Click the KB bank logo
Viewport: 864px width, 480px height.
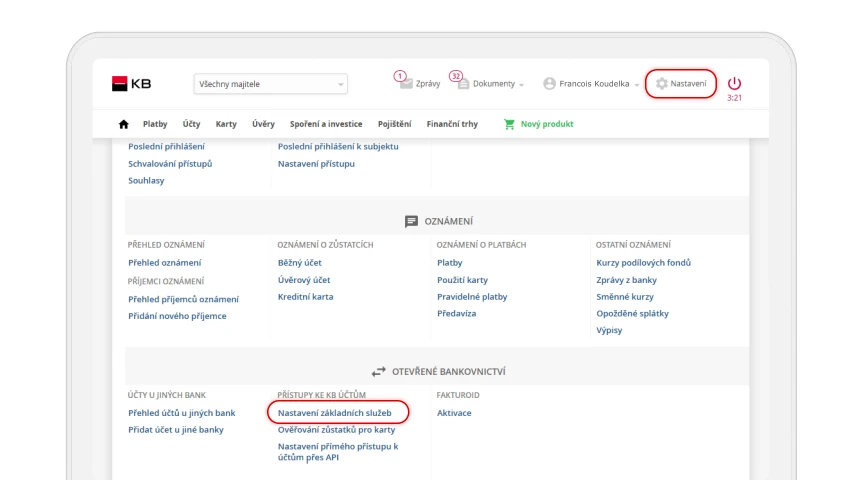[131, 84]
